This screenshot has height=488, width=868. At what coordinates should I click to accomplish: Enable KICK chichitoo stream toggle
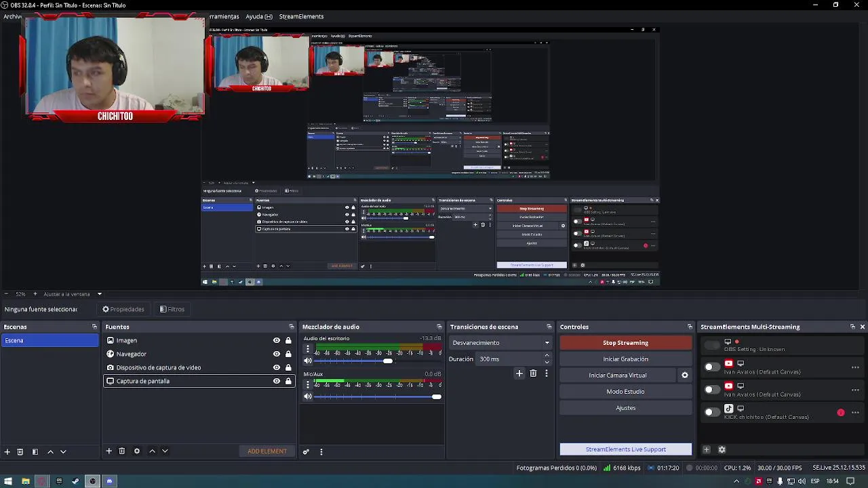click(x=711, y=412)
